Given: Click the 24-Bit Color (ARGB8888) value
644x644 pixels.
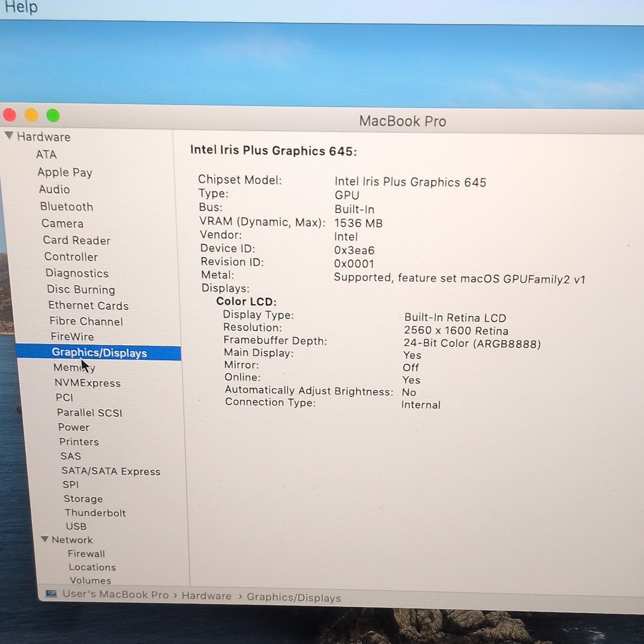Looking at the screenshot, I should 472,343.
